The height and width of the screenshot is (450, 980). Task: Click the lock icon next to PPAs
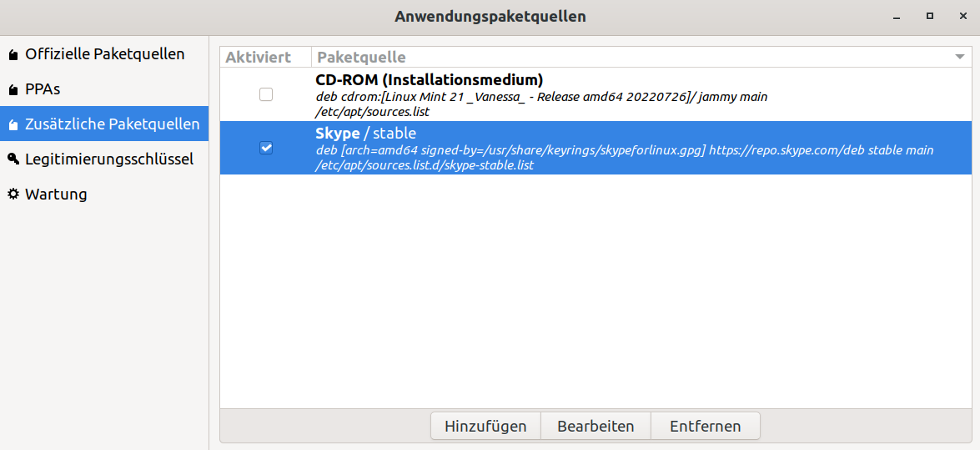[13, 90]
